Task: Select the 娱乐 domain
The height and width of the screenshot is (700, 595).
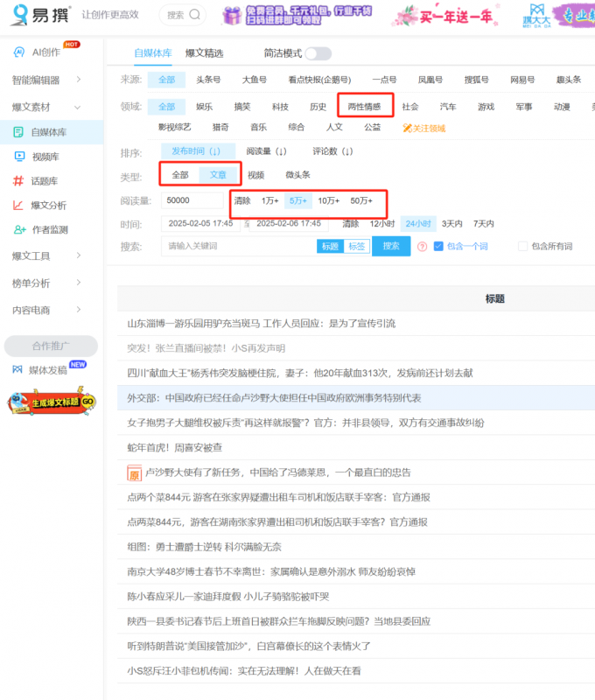Action: (204, 107)
